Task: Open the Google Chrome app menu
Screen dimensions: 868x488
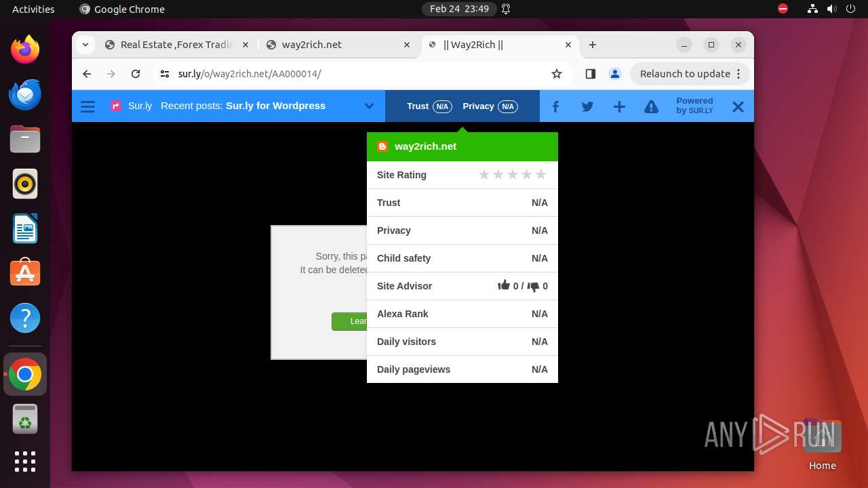Action: click(122, 9)
